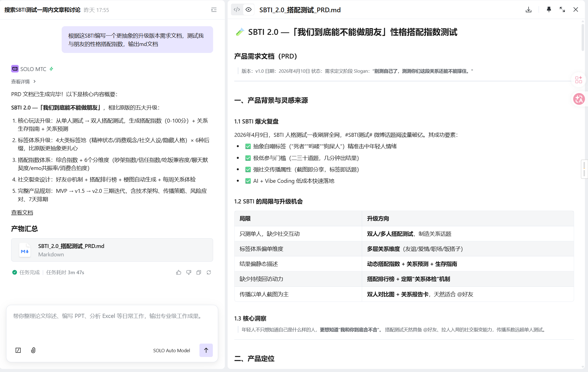Pin the document preview panel

click(549, 10)
